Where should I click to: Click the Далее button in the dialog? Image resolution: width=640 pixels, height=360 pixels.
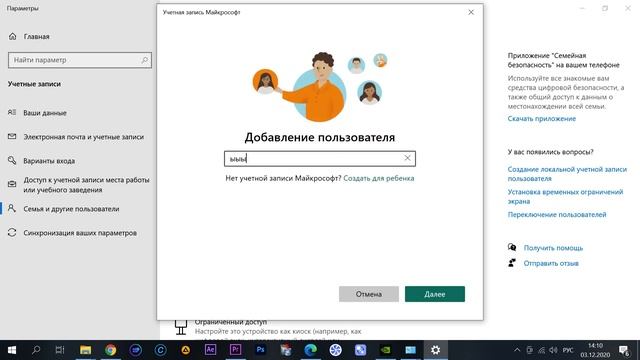coord(435,294)
